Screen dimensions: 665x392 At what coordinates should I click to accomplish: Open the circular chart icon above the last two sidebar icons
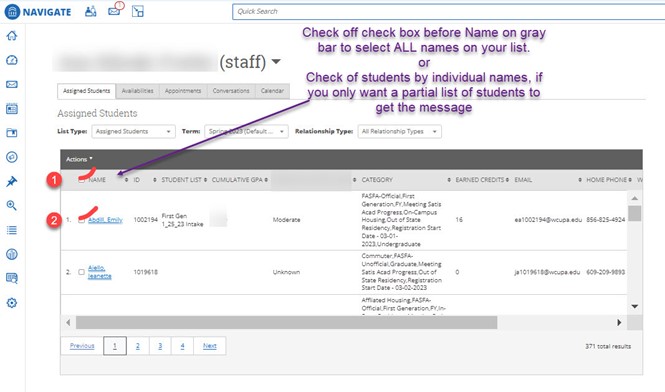tap(12, 254)
